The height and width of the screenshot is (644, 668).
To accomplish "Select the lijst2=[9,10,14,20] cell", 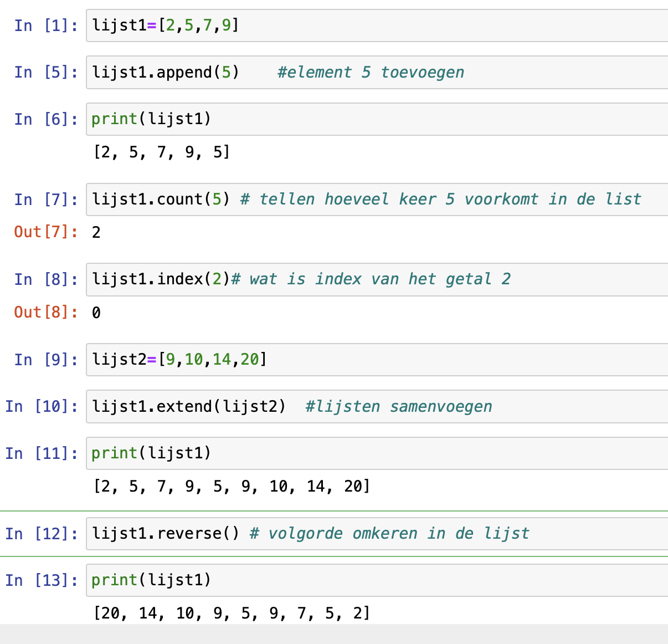I will coord(377,360).
